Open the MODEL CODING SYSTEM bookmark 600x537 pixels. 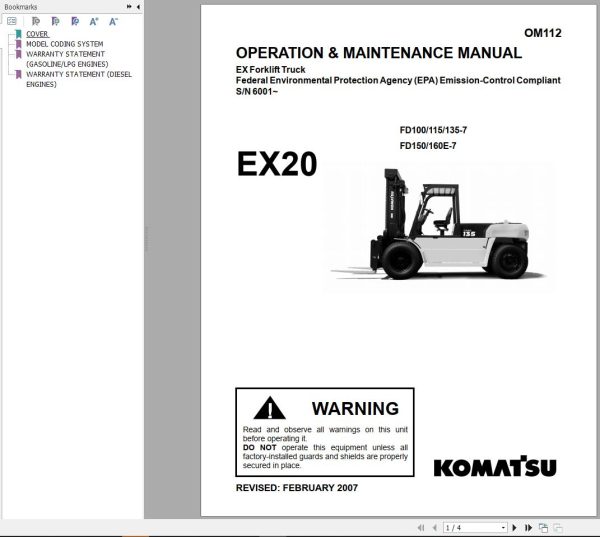(x=64, y=44)
